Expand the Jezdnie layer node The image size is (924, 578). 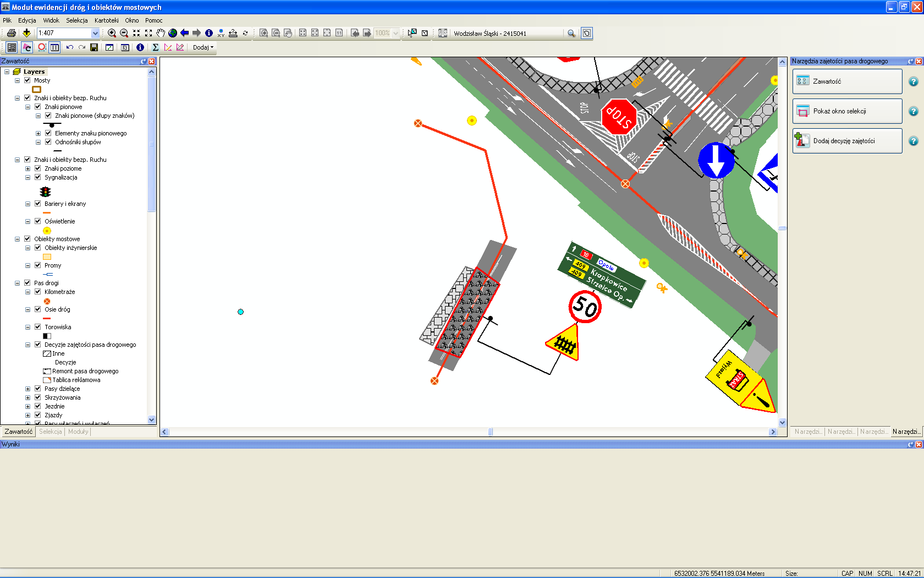[x=28, y=406]
